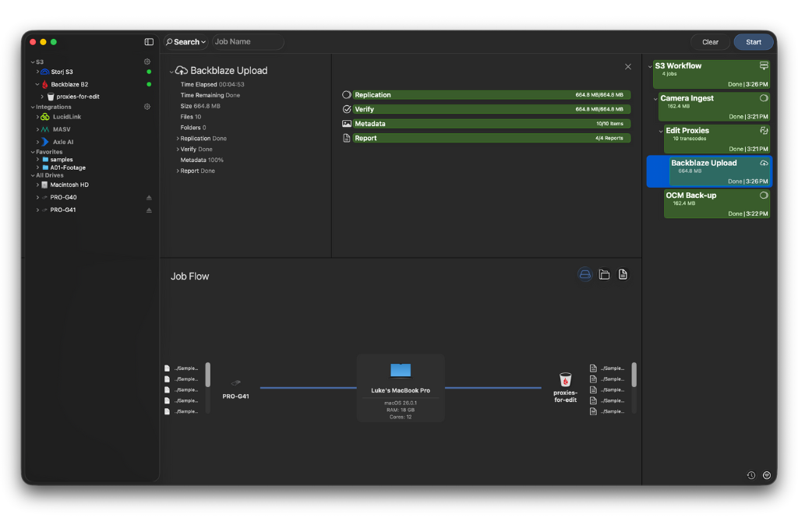Click the Clear button
This screenshot has height=532, width=798.
pos(709,41)
